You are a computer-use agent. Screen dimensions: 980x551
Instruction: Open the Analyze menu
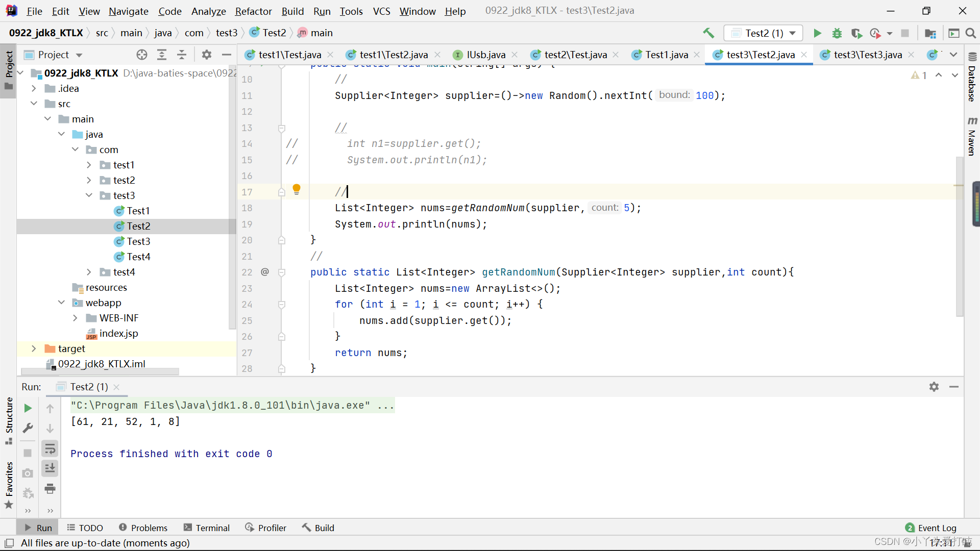[208, 11]
